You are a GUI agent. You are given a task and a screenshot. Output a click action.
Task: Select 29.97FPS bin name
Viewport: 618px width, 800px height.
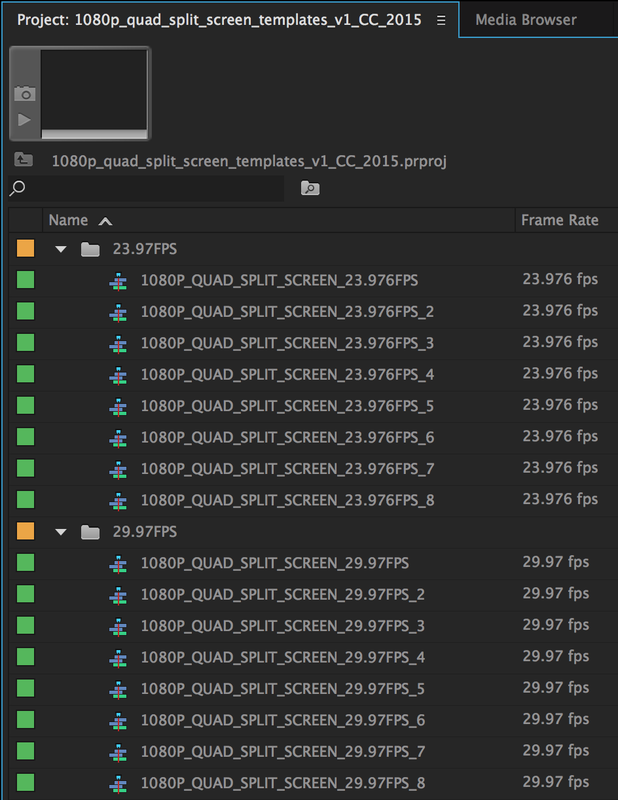point(145,532)
